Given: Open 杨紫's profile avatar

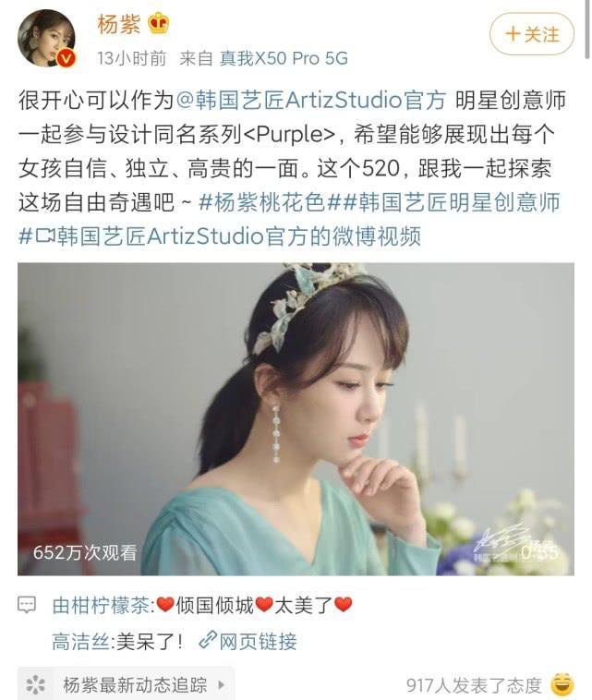Looking at the screenshot, I should [x=46, y=38].
